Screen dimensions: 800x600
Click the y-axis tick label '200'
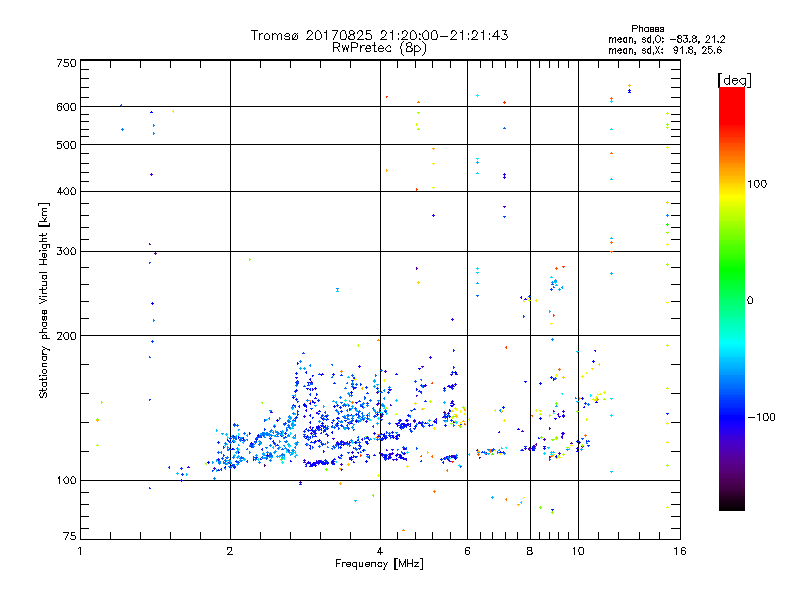66,336
